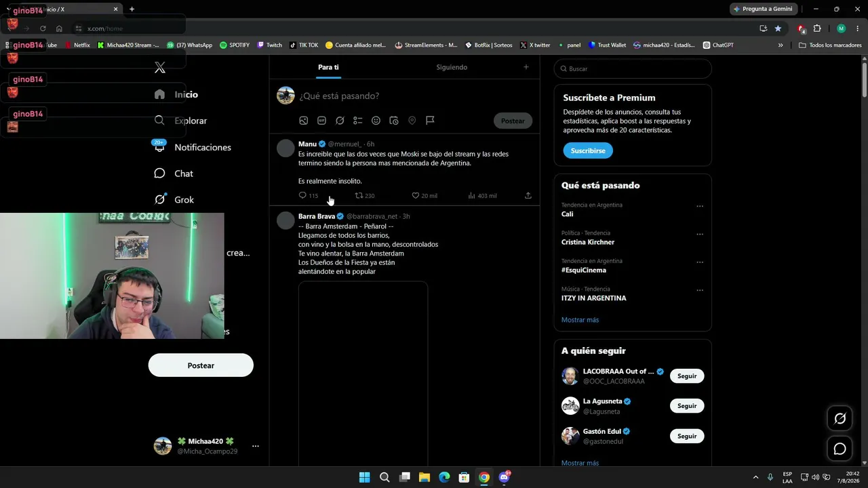Open the Chrome three-dot menu
This screenshot has height=488, width=868.
856,28
